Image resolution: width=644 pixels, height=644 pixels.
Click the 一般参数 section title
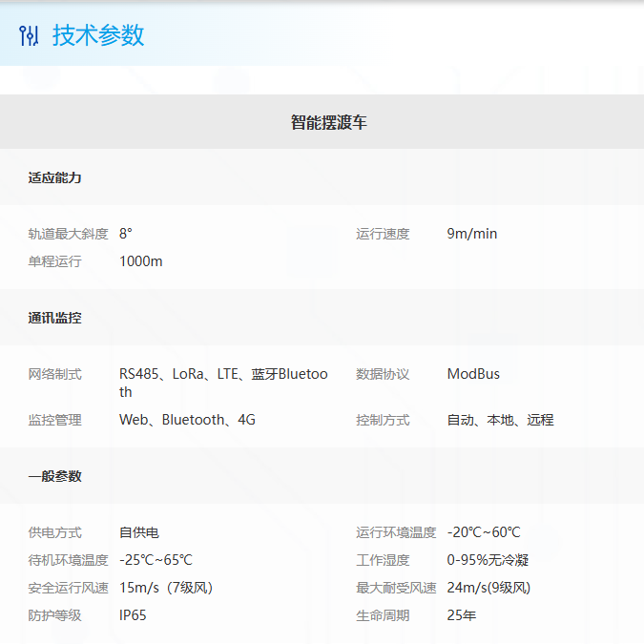[x=54, y=476]
